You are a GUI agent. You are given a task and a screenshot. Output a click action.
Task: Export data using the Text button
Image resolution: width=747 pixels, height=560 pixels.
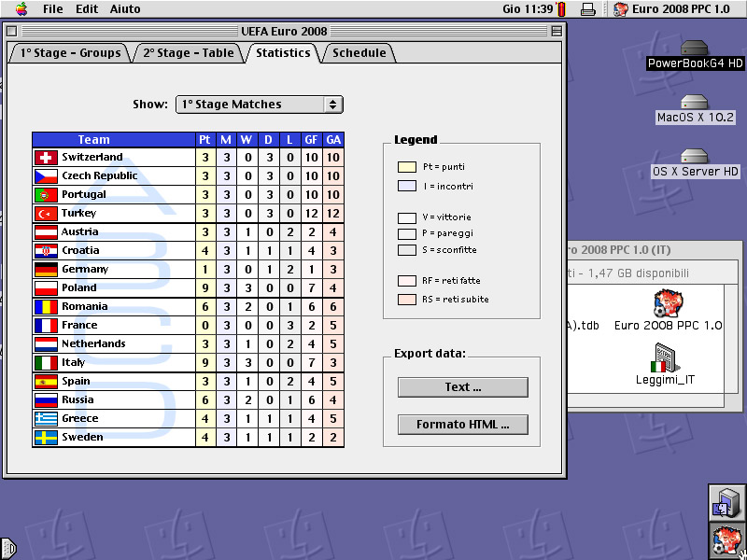tap(462, 387)
